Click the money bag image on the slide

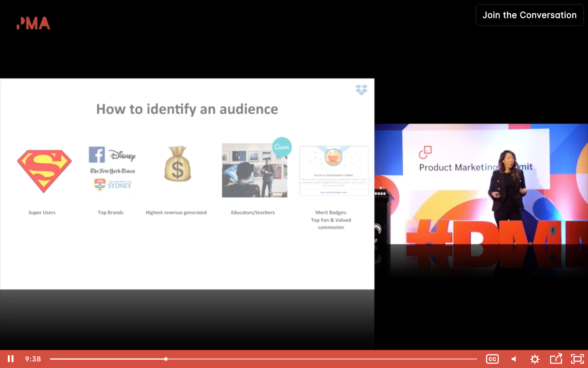point(178,164)
